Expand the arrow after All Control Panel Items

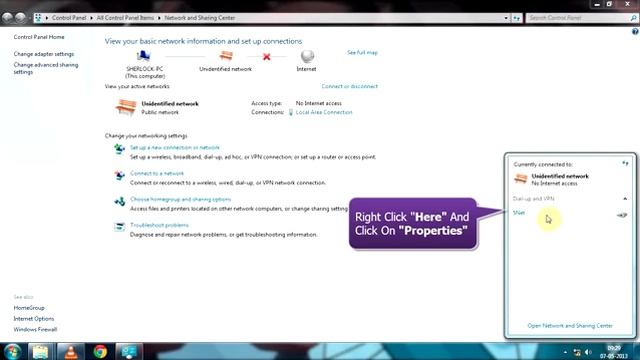pos(159,18)
